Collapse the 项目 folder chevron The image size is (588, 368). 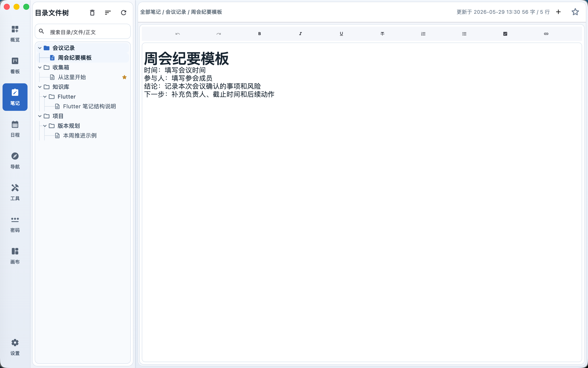point(40,116)
